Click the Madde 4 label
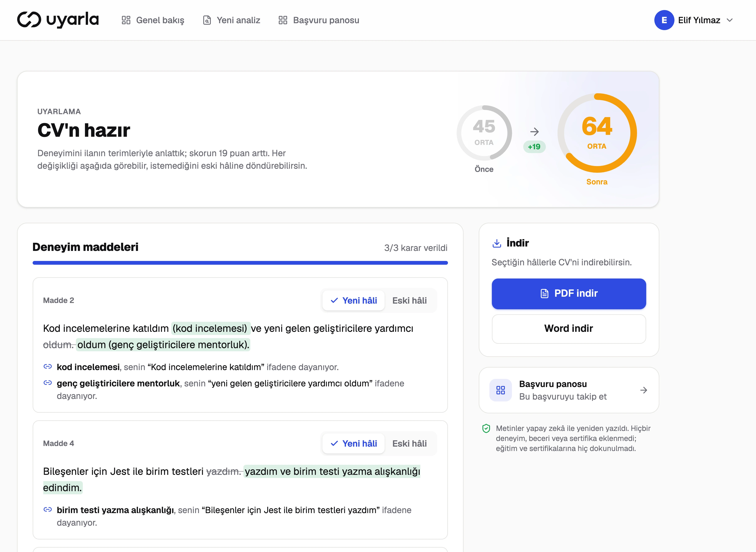This screenshot has height=552, width=756. (59, 443)
